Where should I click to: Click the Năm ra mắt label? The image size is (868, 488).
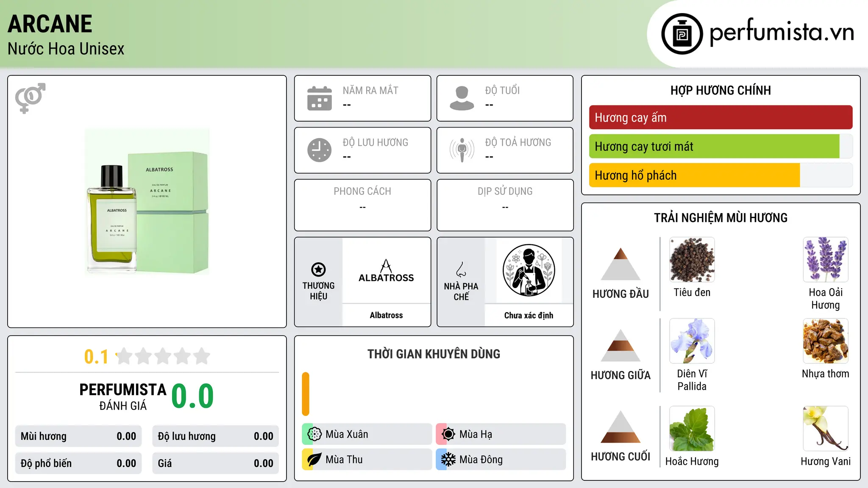pyautogui.click(x=370, y=91)
